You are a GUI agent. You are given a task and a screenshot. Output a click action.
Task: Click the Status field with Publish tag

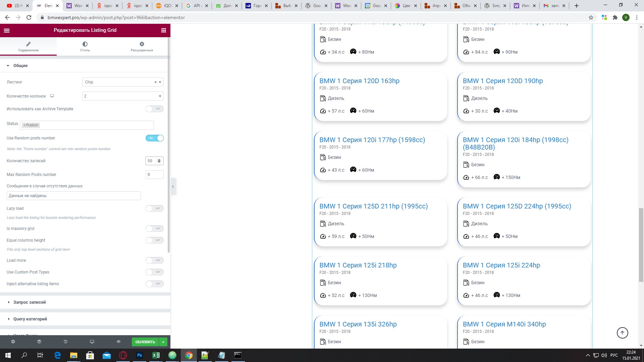coord(87,125)
